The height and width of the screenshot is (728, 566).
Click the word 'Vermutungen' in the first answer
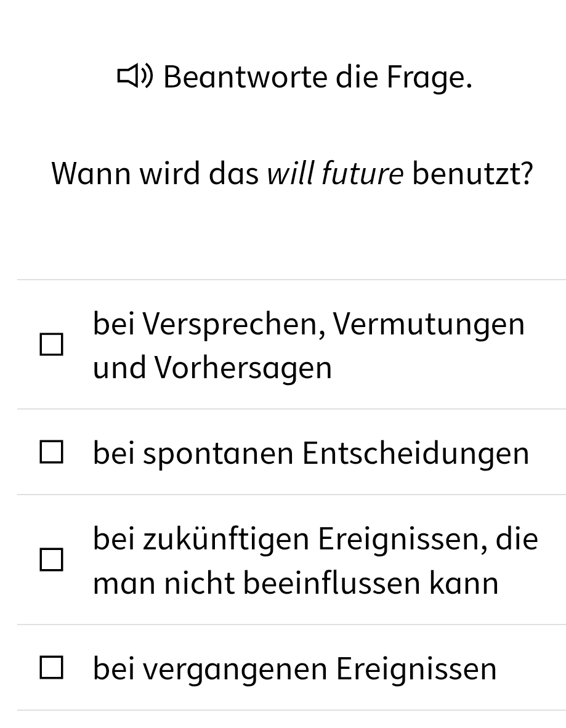(x=429, y=323)
